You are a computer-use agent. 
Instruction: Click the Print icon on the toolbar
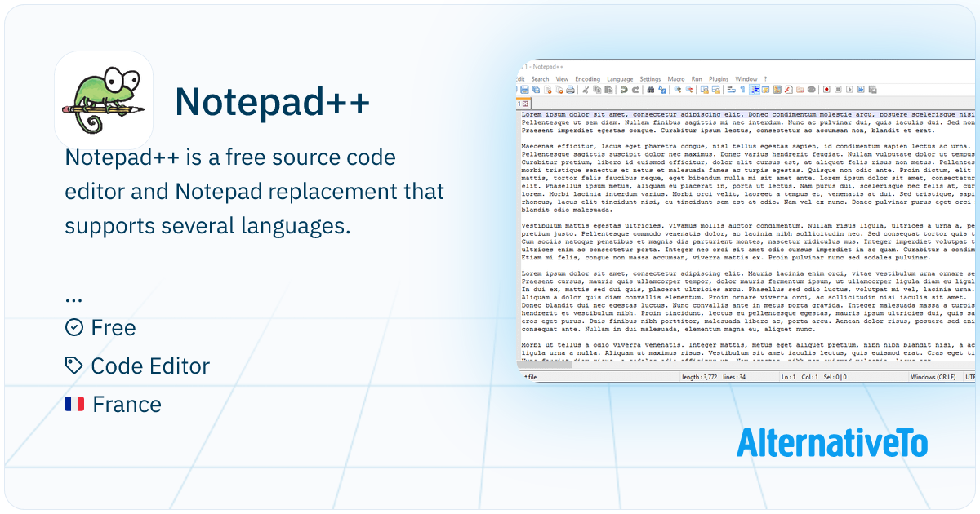[571, 90]
